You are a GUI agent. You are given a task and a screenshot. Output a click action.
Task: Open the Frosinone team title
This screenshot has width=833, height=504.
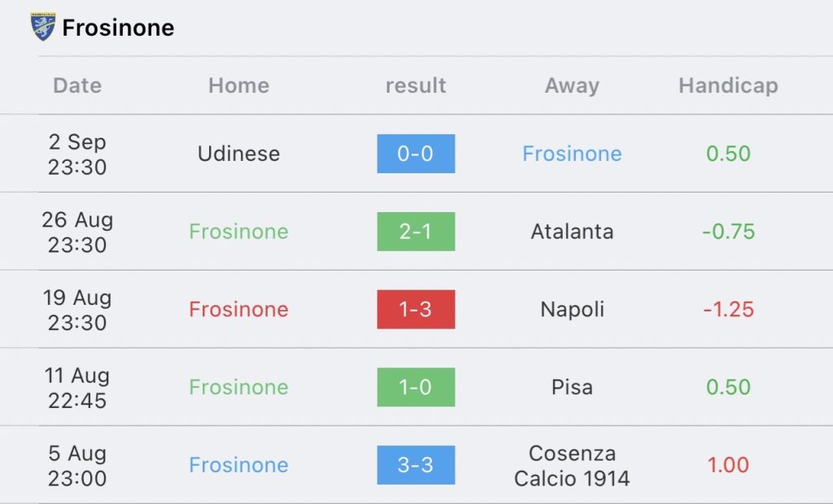118,28
